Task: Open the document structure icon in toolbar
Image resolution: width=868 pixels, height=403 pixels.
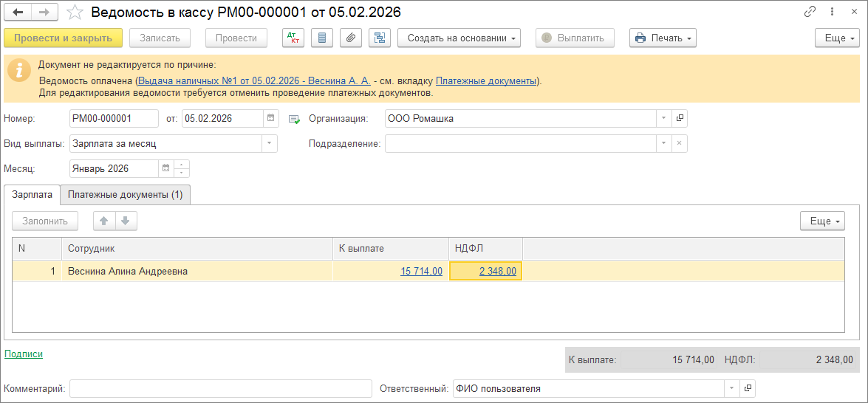Action: coord(380,38)
